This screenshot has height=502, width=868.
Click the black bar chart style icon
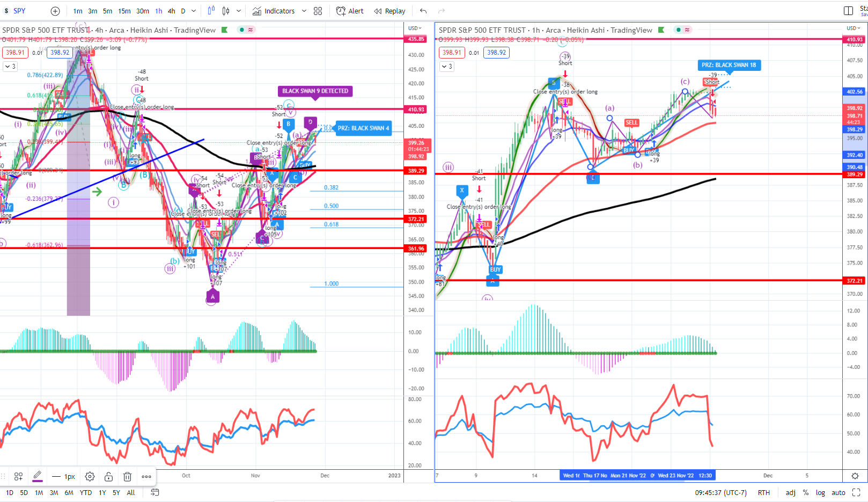[x=226, y=11]
